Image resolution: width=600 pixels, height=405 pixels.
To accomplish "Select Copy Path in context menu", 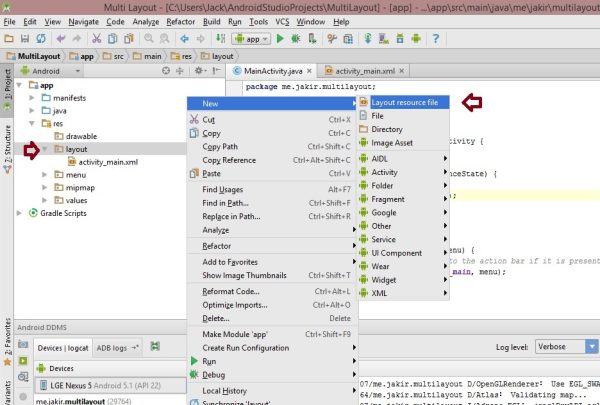I will point(226,146).
